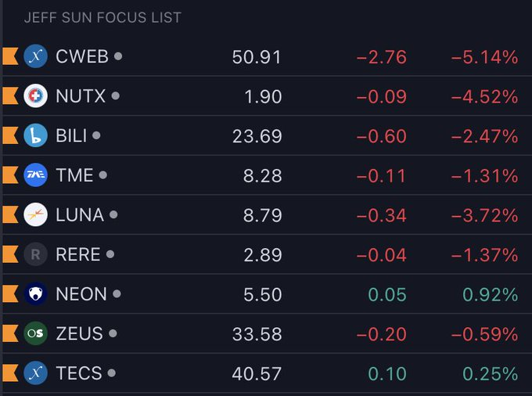The height and width of the screenshot is (396, 532).
Task: Click the TECS ticker logo icon
Action: point(36,373)
